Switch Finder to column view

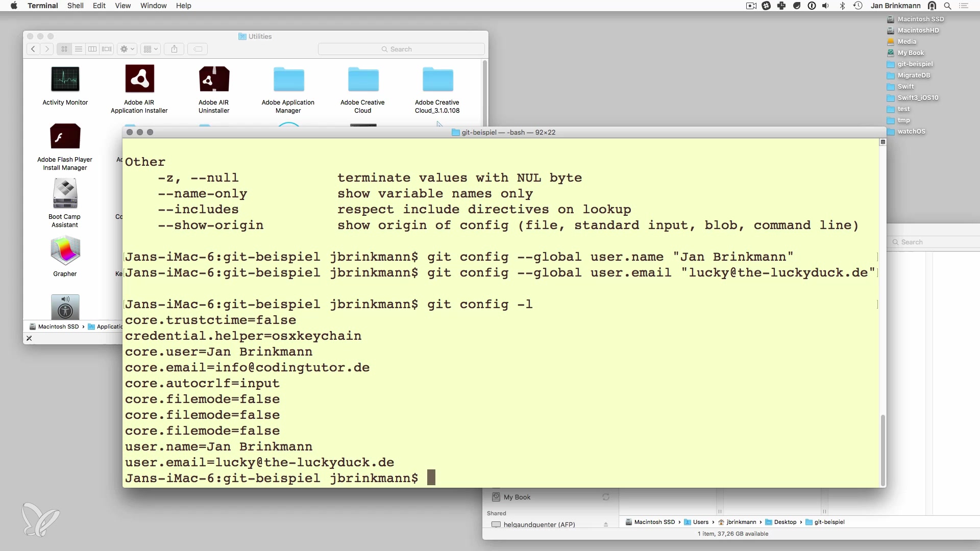pyautogui.click(x=92, y=49)
